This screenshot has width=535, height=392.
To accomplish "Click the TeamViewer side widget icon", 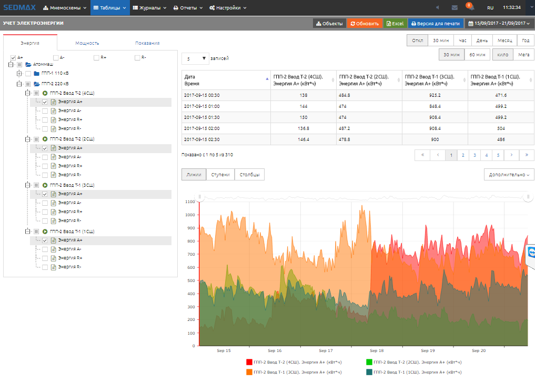I will pos(531,253).
